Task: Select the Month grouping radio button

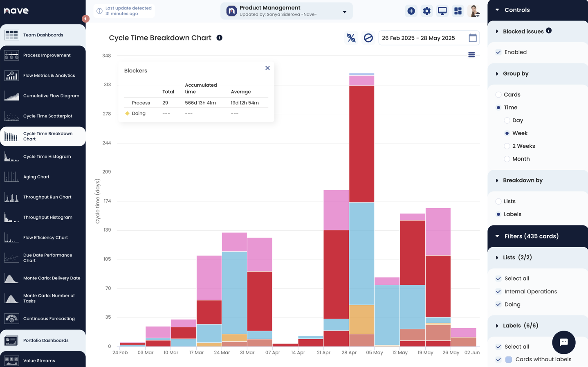Action: [x=507, y=159]
